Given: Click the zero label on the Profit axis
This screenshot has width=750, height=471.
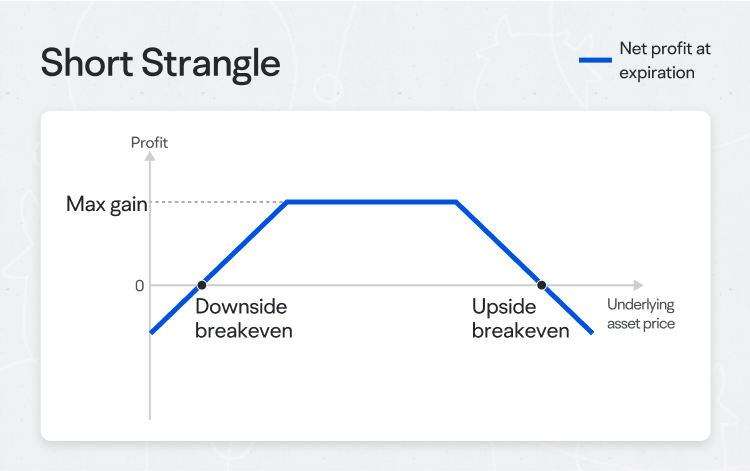Looking at the screenshot, I should tap(139, 286).
